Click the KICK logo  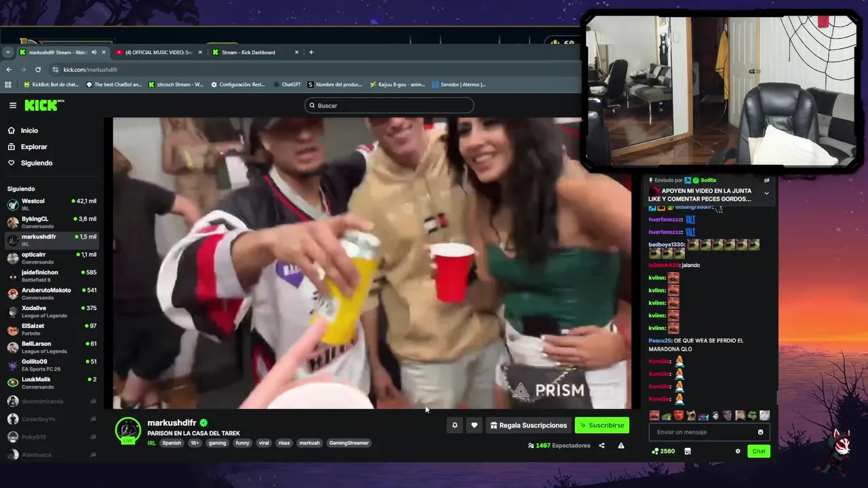point(44,105)
